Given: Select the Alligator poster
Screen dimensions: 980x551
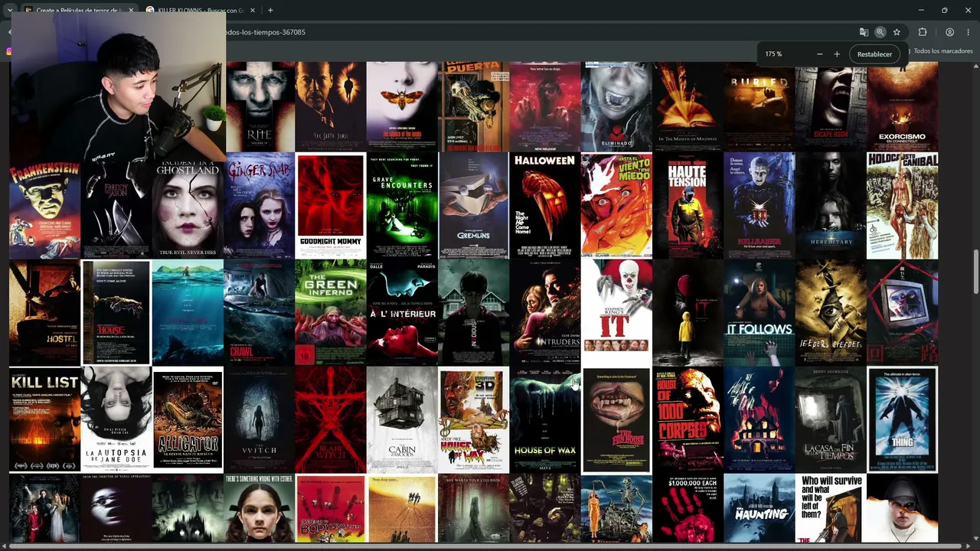Looking at the screenshot, I should click(x=188, y=420).
